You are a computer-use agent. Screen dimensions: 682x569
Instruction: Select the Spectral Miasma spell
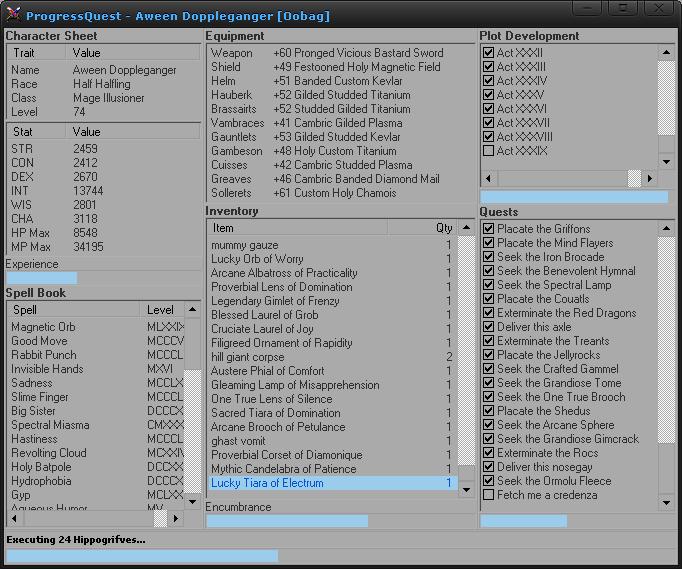(x=96, y=425)
